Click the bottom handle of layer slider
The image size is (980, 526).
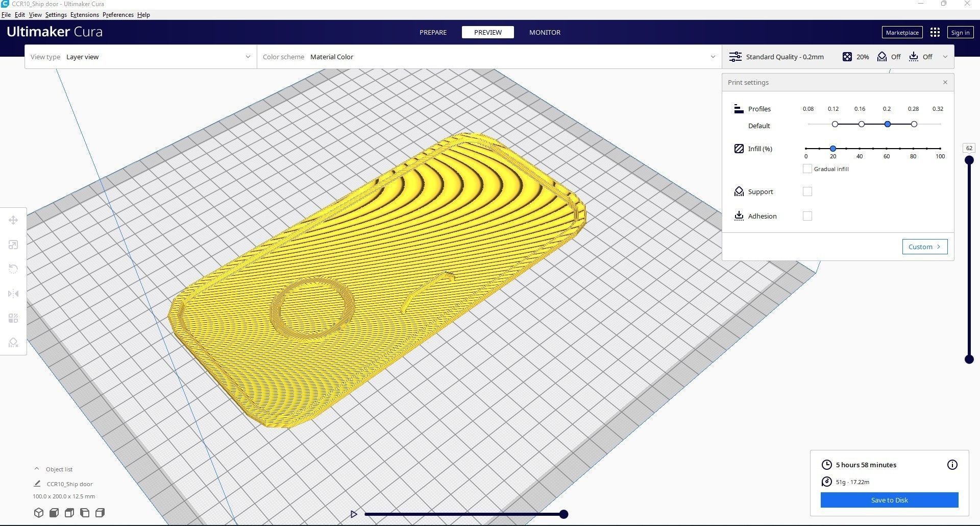click(969, 360)
